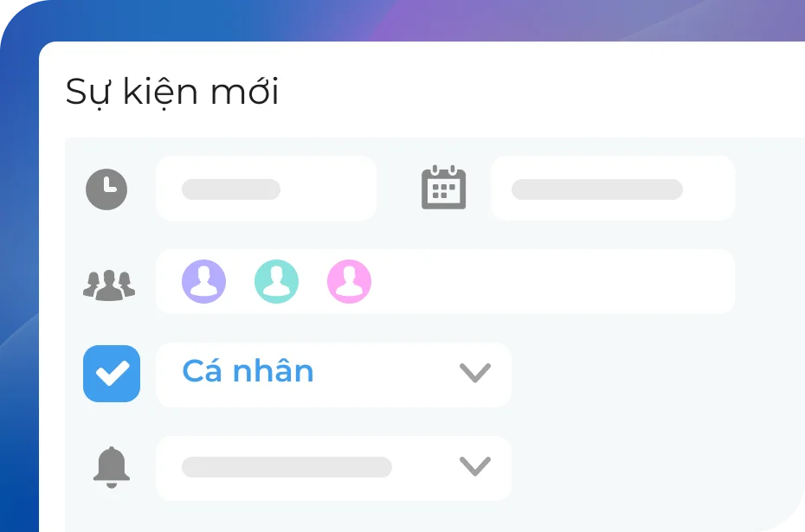The image size is (805, 532).
Task: Click the gray placeholder bar beside clock
Action: [230, 189]
